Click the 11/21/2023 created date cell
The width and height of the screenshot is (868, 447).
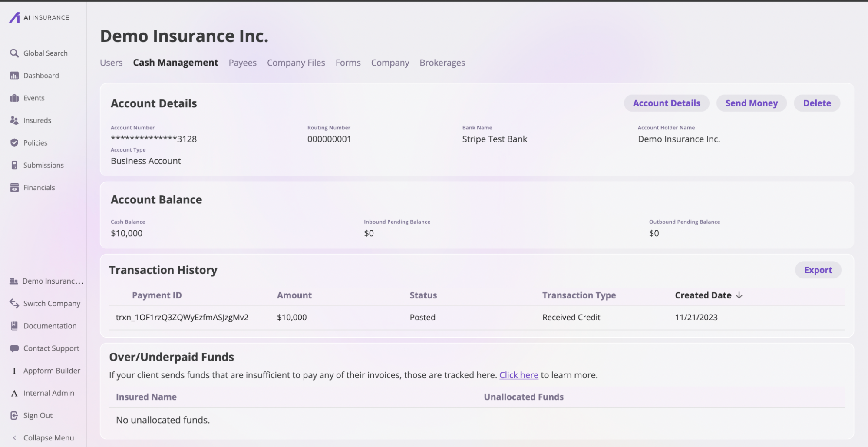(x=696, y=317)
